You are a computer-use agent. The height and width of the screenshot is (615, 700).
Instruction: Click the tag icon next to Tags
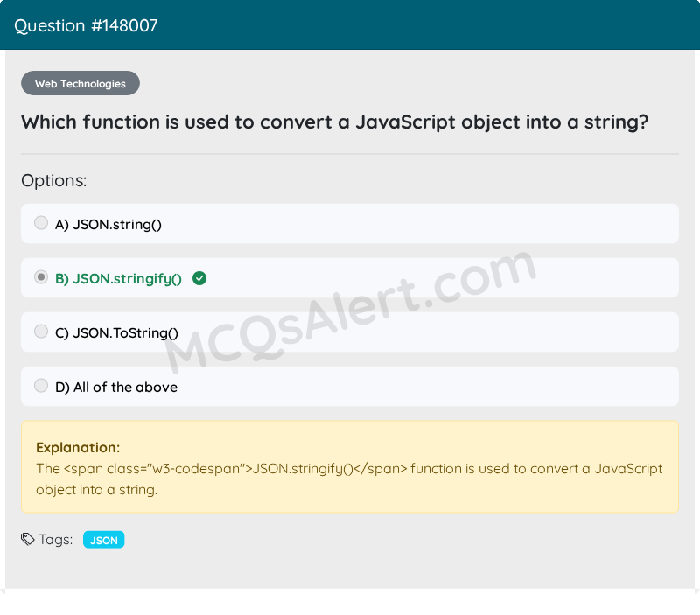[x=28, y=539]
